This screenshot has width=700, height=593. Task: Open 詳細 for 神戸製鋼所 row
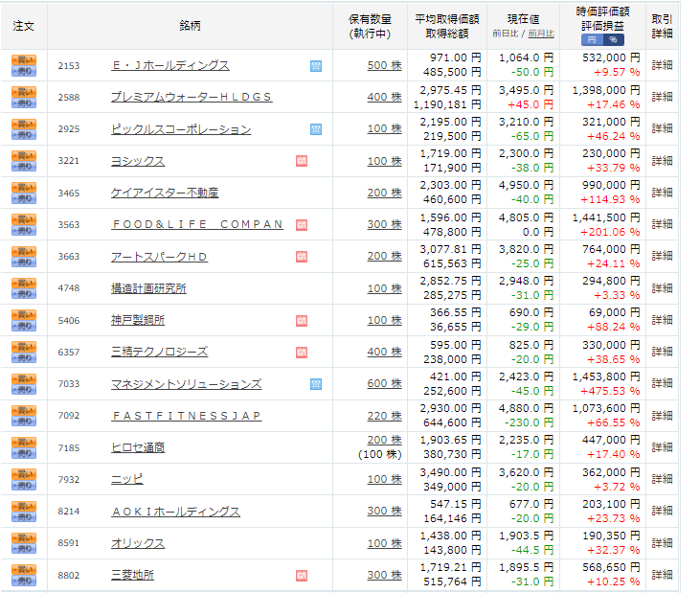[662, 320]
